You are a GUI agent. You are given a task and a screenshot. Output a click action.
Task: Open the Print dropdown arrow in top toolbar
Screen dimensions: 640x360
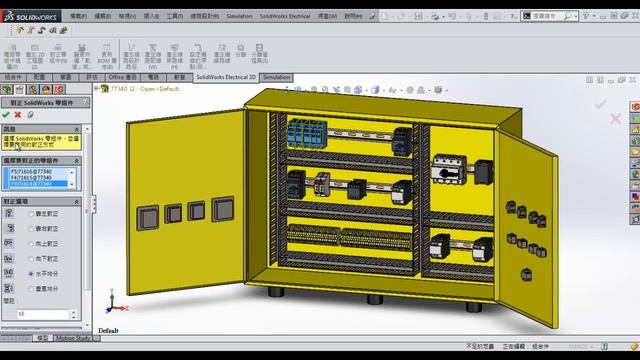tap(443, 16)
